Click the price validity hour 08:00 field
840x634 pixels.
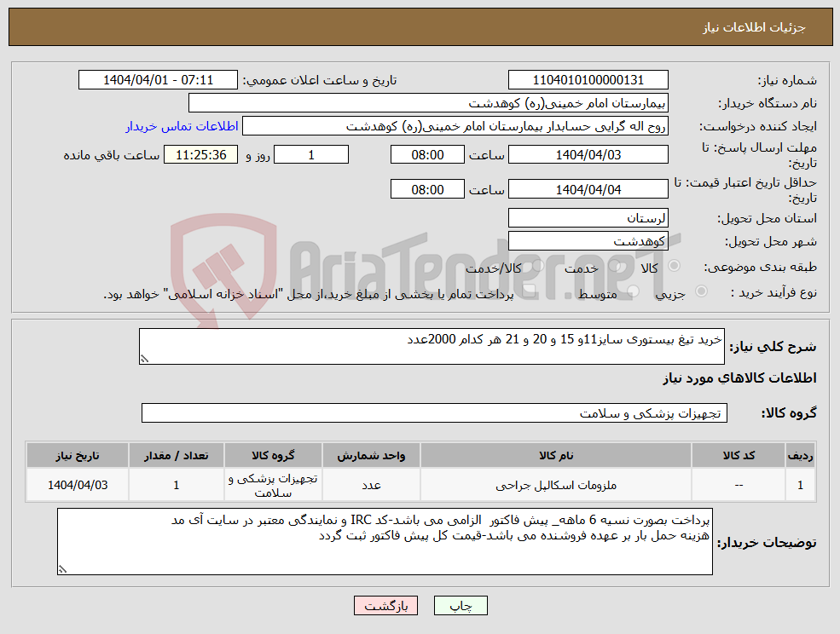(427, 189)
